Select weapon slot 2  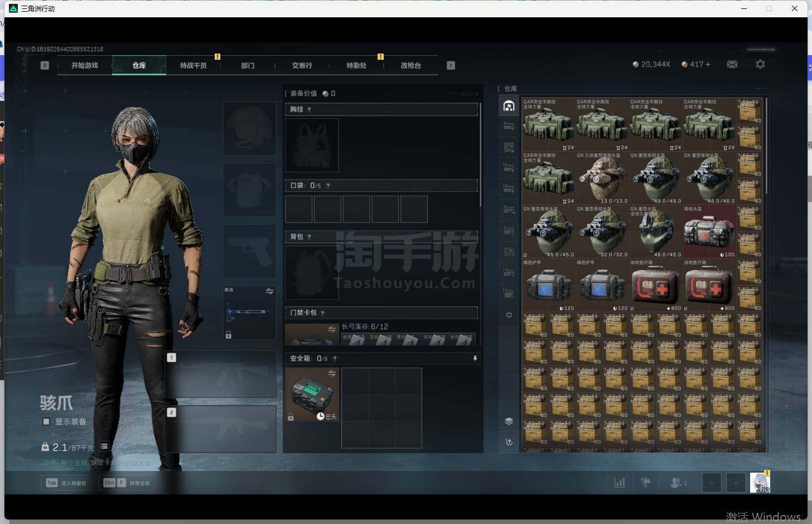221,429
